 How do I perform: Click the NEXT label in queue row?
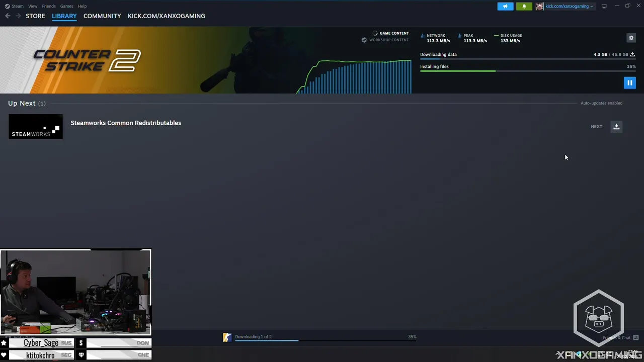coord(596,127)
